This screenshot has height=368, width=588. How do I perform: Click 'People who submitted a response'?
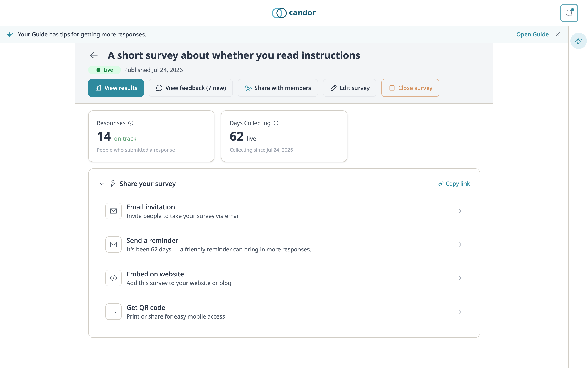click(x=136, y=150)
